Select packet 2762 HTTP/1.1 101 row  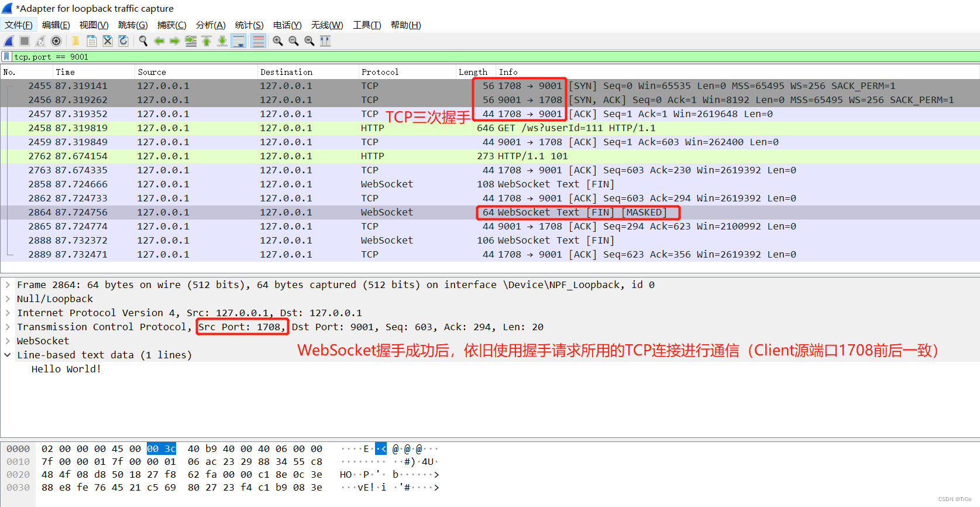[490, 156]
